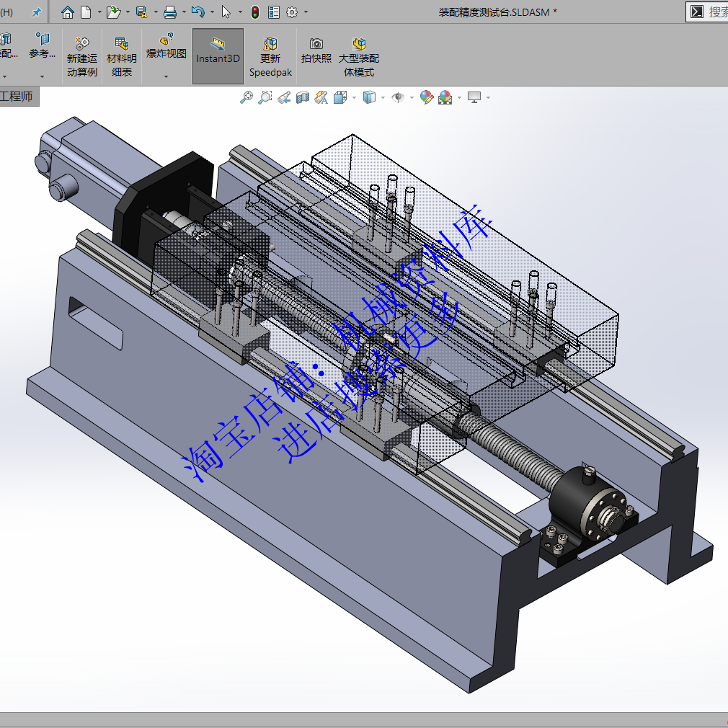Open View Orientation cube
The image size is (728, 728).
coord(340,97)
